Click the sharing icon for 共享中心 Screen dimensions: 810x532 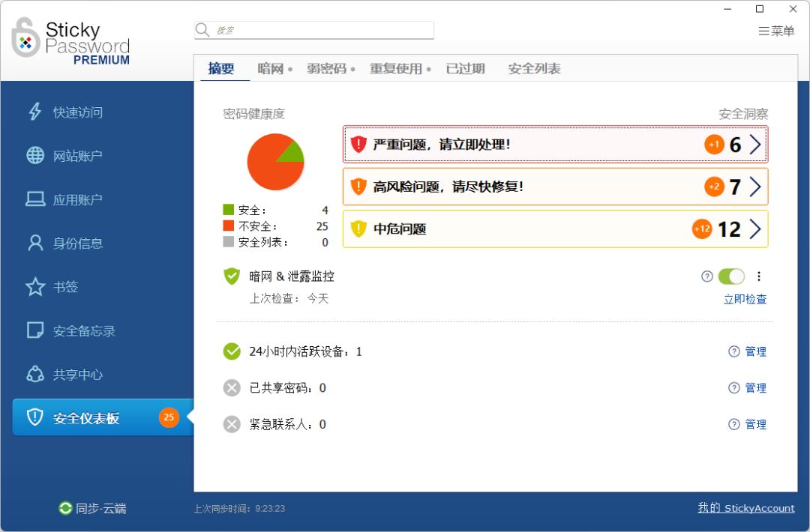tap(35, 374)
